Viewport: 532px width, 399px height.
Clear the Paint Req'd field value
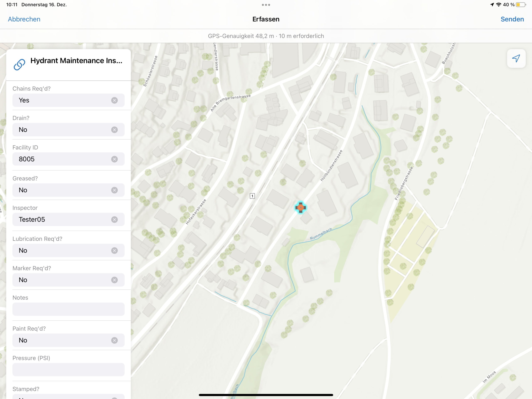point(115,340)
